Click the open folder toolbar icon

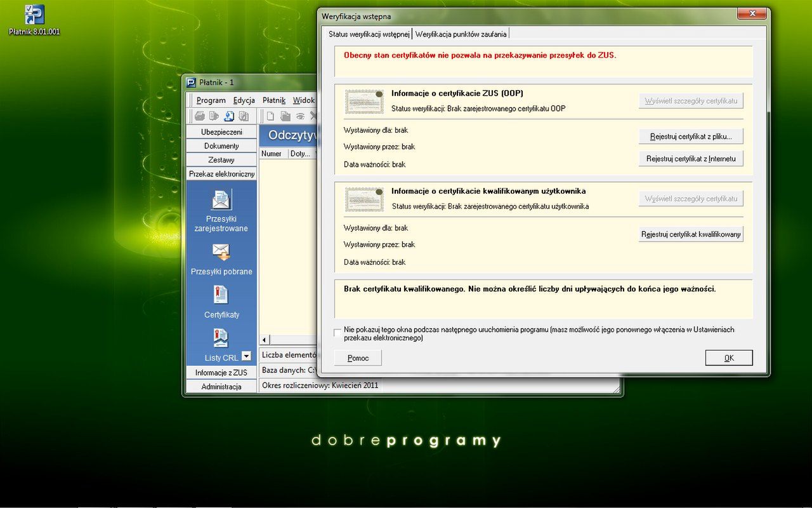(285, 116)
